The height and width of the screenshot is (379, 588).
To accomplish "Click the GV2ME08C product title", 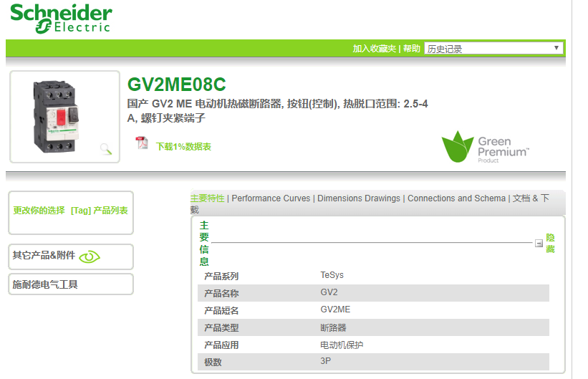I will [177, 85].
